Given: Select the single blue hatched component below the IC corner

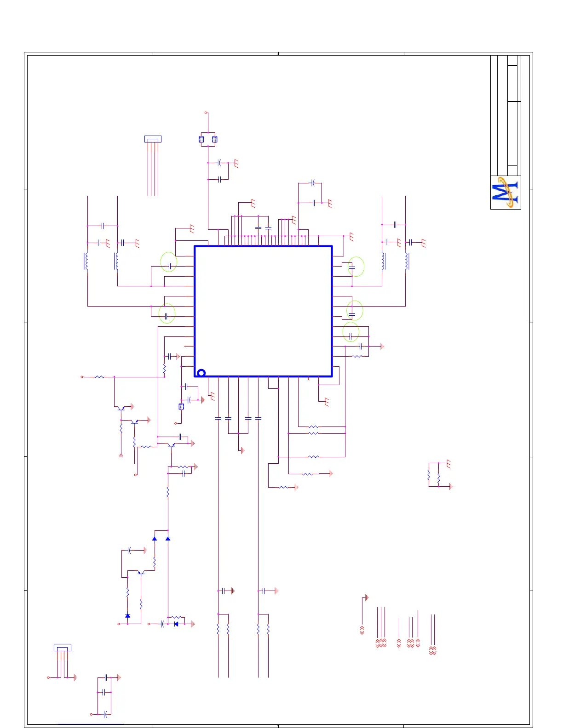Looking at the screenshot, I should point(181,407).
